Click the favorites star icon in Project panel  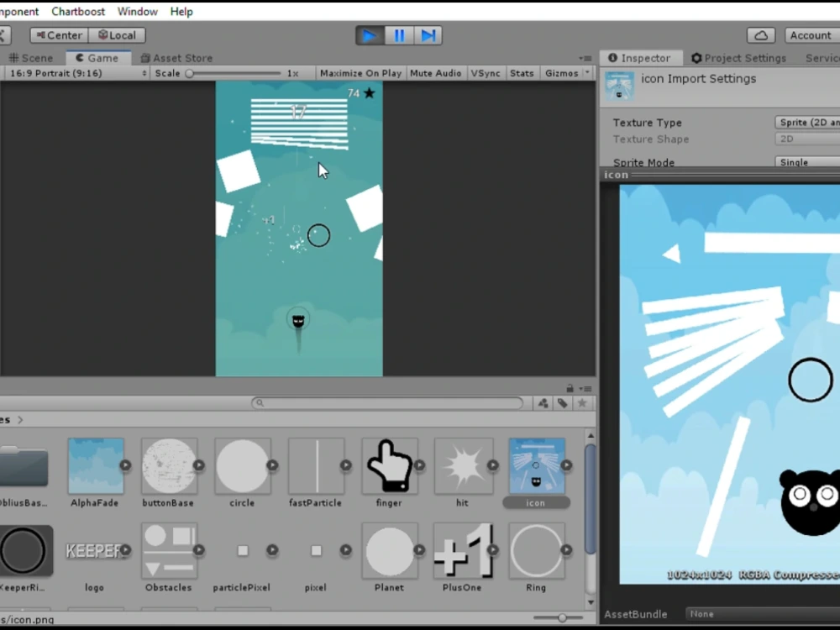coord(582,403)
